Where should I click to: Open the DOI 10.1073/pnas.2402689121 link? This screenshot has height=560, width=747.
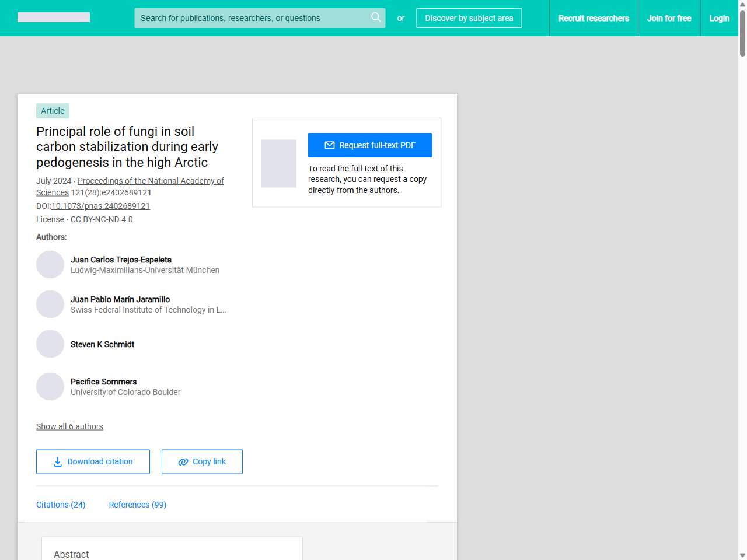click(100, 206)
